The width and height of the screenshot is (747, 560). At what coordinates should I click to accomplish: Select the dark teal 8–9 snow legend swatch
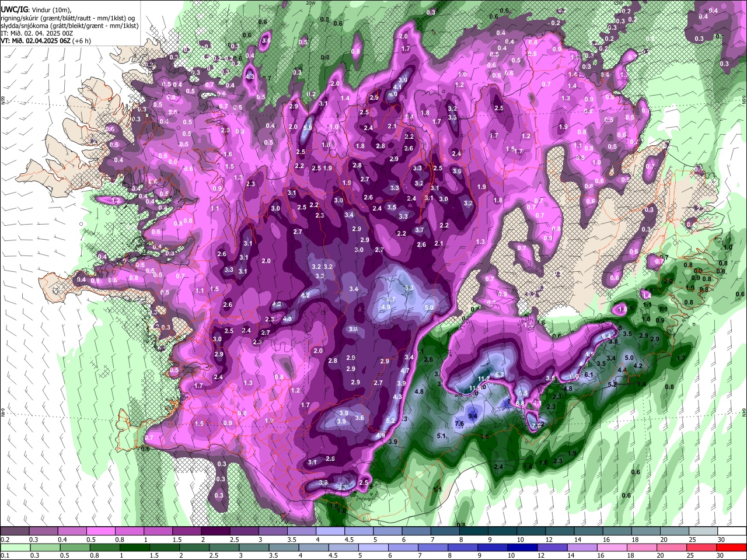(473, 531)
